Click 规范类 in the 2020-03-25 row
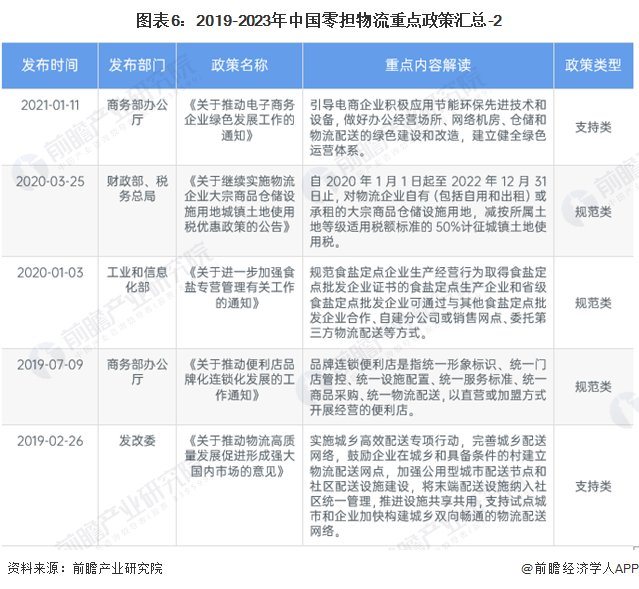The image size is (639, 589). [593, 212]
